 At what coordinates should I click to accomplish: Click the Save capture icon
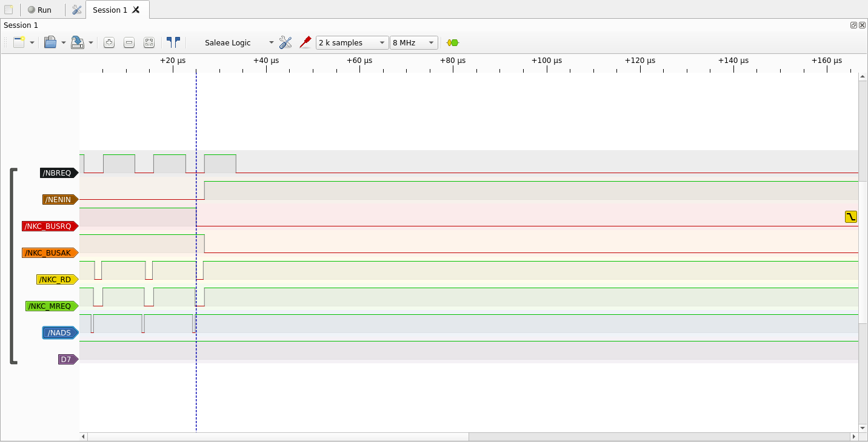point(77,42)
